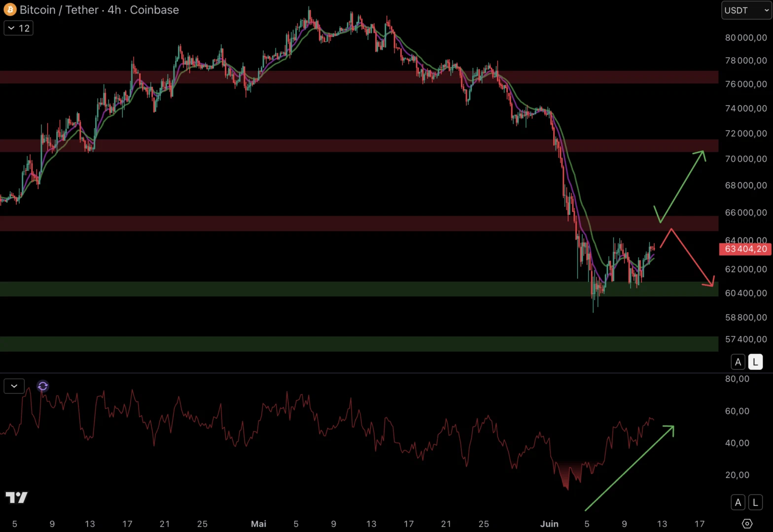
Task: Click the Bitcoin logo icon
Action: click(10, 9)
